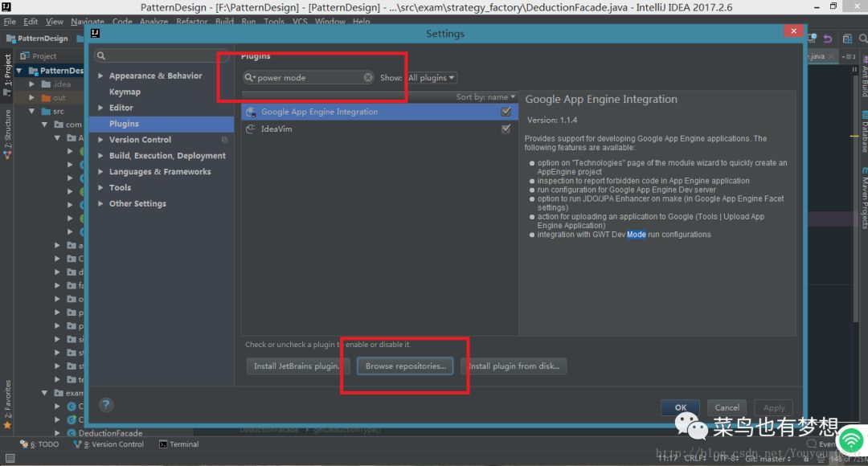Close the Settings dialog with the X
The height and width of the screenshot is (466, 868).
(793, 31)
